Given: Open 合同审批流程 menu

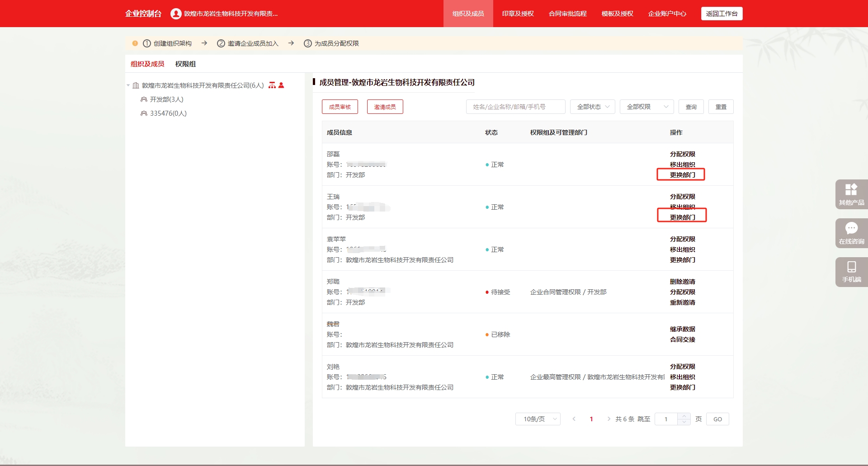Looking at the screenshot, I should 567,14.
